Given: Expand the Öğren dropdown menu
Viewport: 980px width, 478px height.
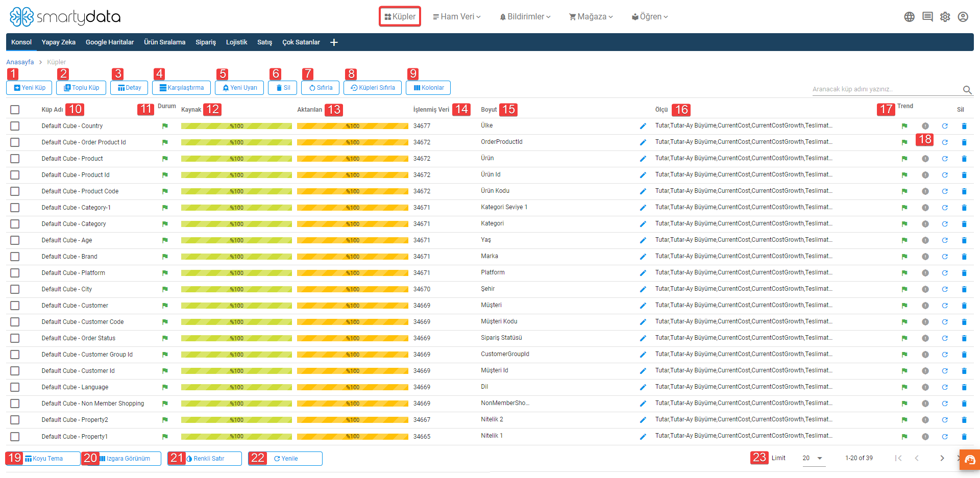Looking at the screenshot, I should click(x=650, y=17).
